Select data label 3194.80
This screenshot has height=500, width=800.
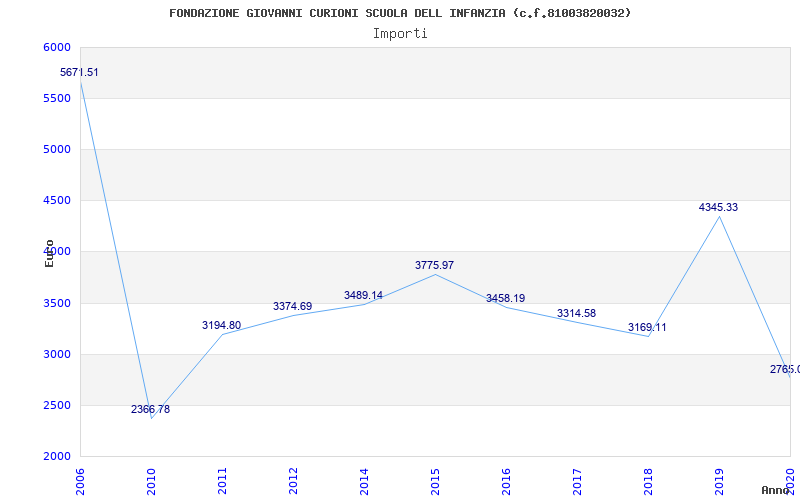pyautogui.click(x=221, y=325)
